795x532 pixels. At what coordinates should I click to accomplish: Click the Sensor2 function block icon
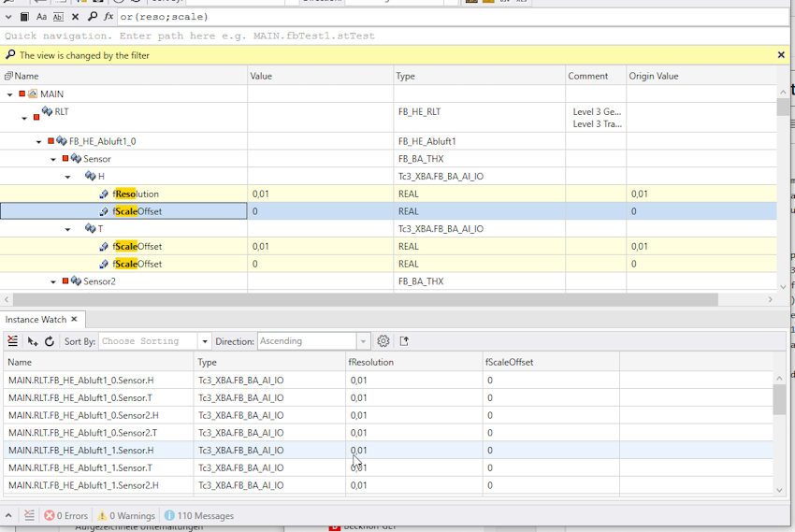(76, 280)
